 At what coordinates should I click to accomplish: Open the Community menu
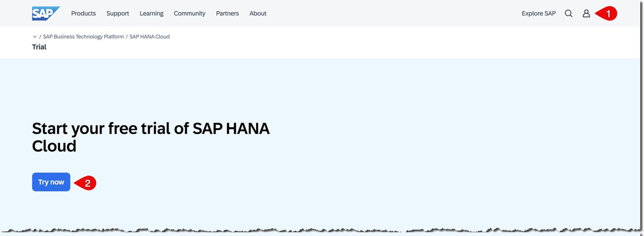(x=190, y=13)
